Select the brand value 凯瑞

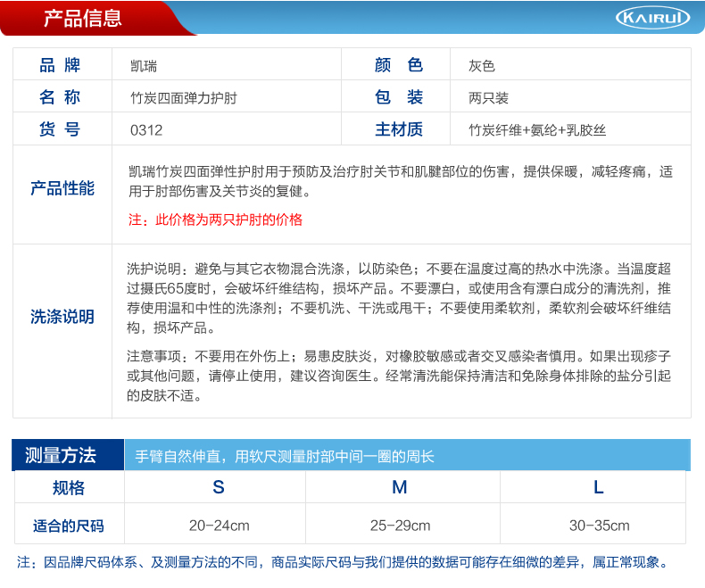coord(144,66)
